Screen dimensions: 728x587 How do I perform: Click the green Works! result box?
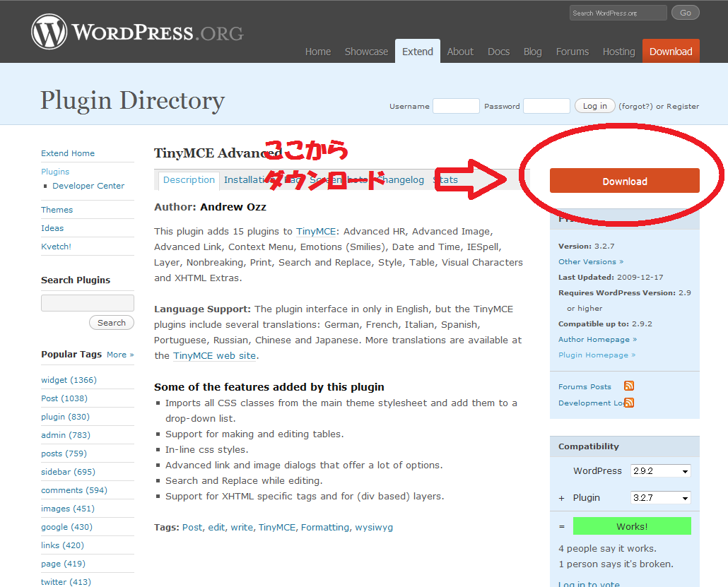[632, 526]
